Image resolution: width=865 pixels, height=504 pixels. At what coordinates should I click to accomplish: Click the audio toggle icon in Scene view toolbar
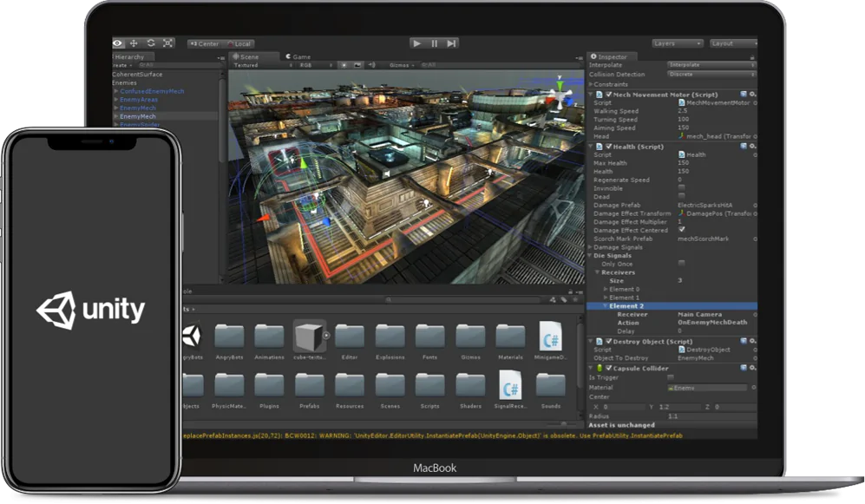coord(371,64)
